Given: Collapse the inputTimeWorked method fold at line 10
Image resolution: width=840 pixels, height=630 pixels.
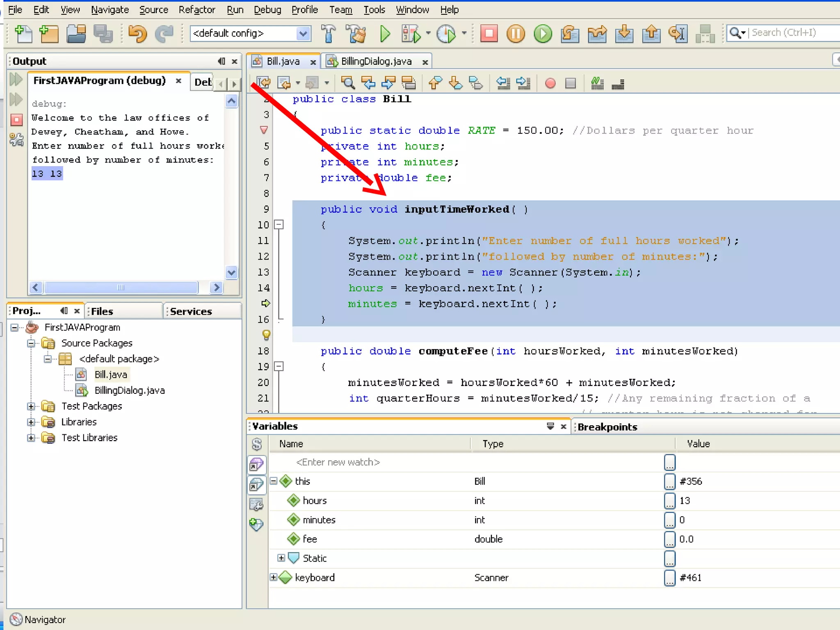Looking at the screenshot, I should [279, 224].
